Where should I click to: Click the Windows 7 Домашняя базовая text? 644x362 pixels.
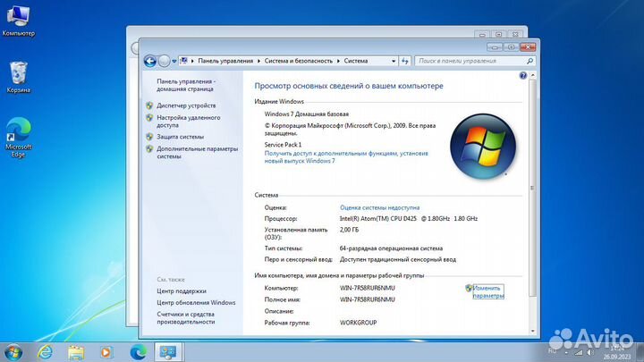tap(307, 114)
